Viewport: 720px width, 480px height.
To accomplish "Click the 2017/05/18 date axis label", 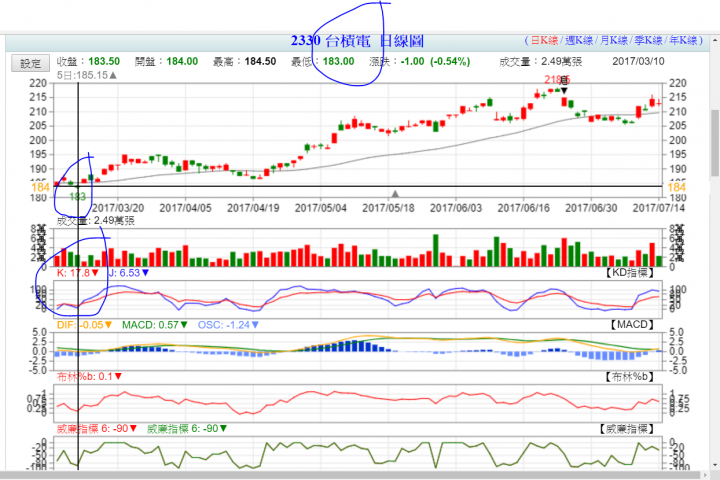I will click(x=388, y=208).
